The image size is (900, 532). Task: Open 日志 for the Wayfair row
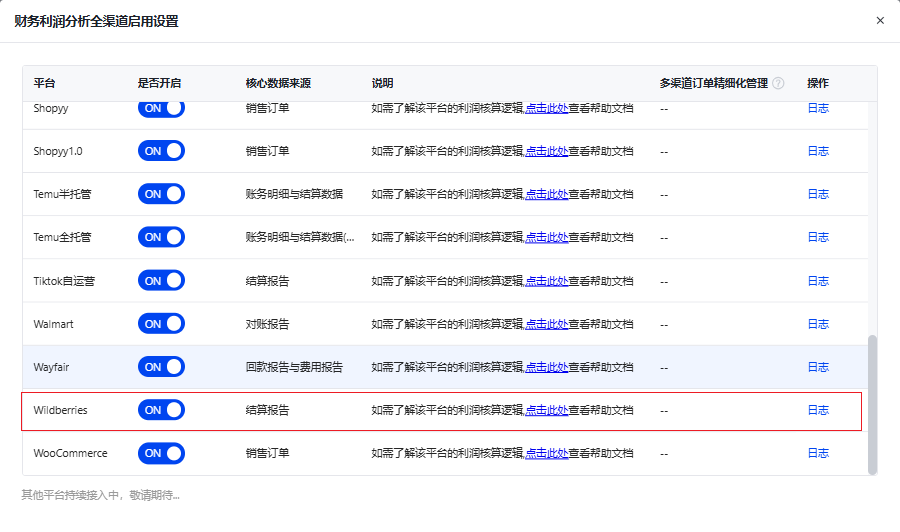tap(818, 367)
